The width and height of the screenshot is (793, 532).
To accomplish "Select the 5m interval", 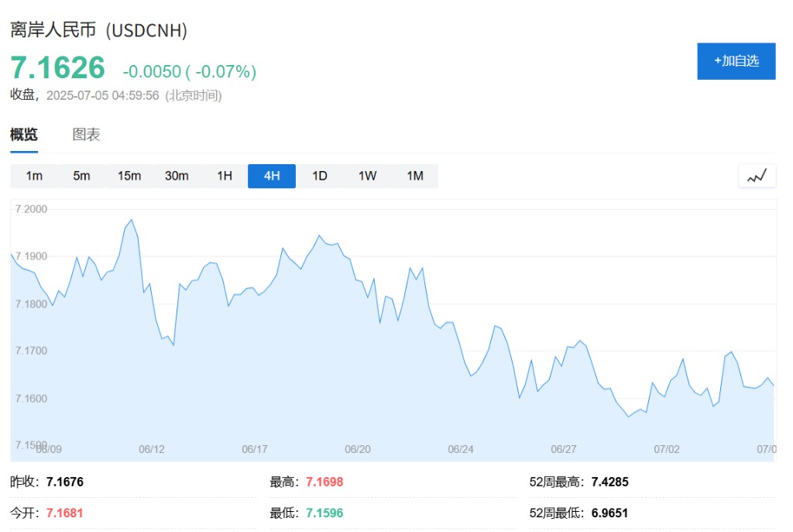I will 81,176.
